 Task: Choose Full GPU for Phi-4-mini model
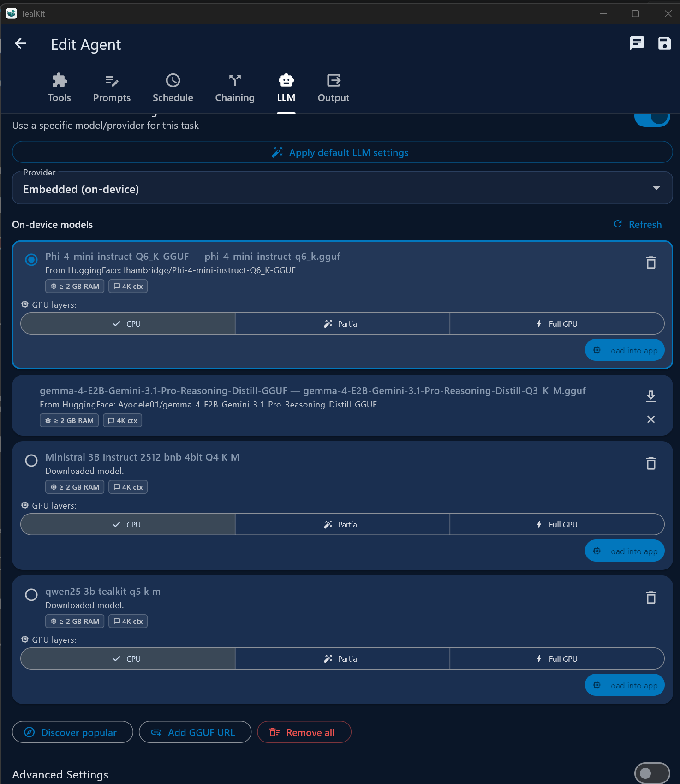[557, 324]
